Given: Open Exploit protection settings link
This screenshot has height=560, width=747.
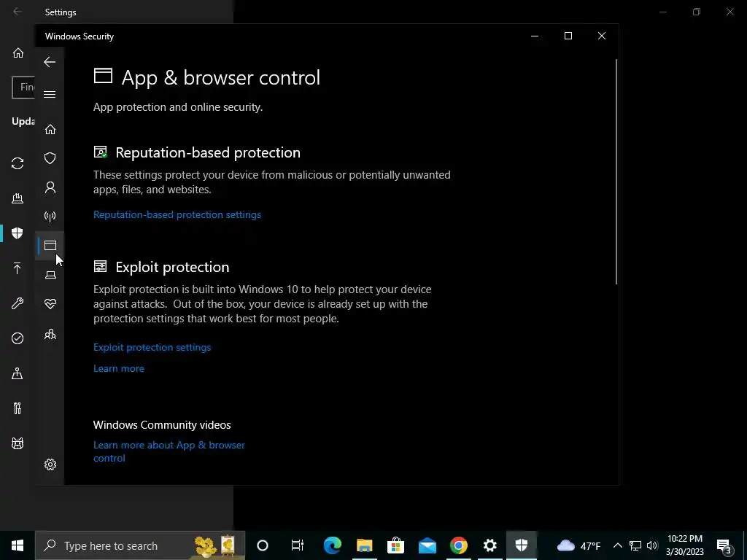Looking at the screenshot, I should pos(152,347).
